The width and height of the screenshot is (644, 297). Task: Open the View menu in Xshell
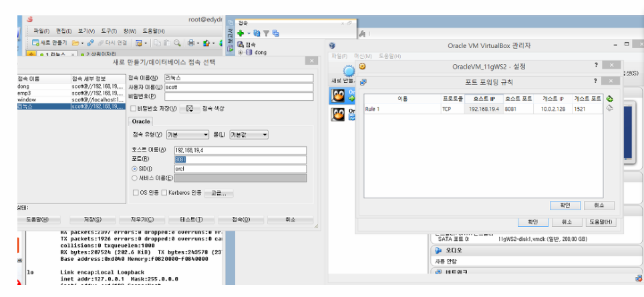(x=86, y=31)
